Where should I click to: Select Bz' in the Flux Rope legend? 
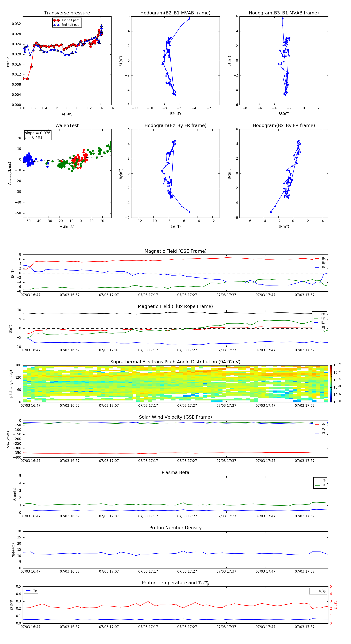pyautogui.click(x=320, y=323)
